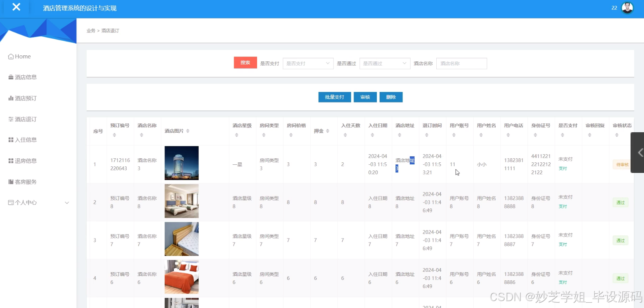Click the 业务 breadcrumb

click(x=91, y=31)
